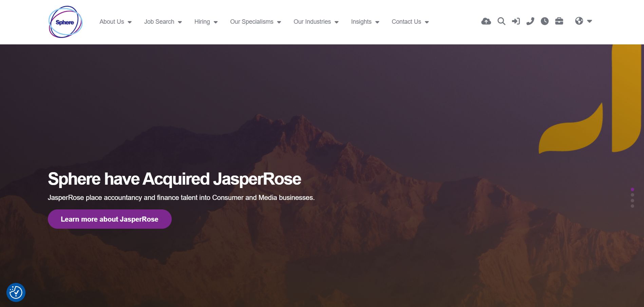Select the last carousel slide dot
This screenshot has height=307, width=644.
632,206
